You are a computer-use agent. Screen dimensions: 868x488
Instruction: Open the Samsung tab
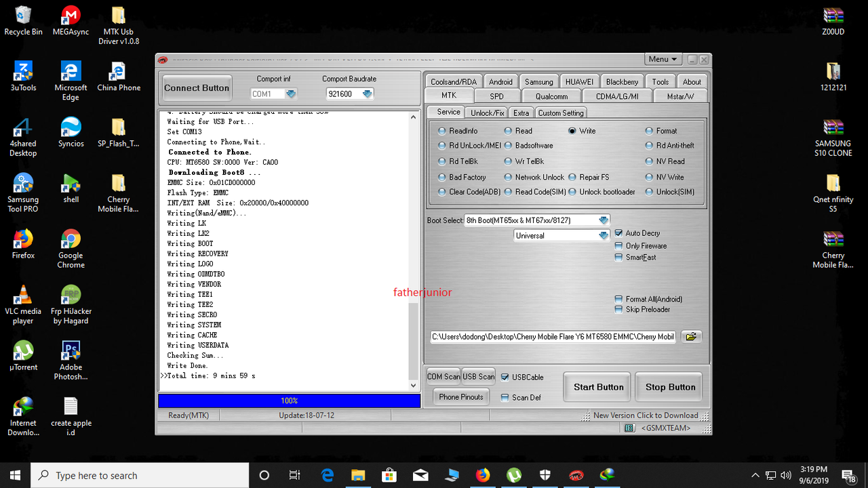[x=538, y=82]
